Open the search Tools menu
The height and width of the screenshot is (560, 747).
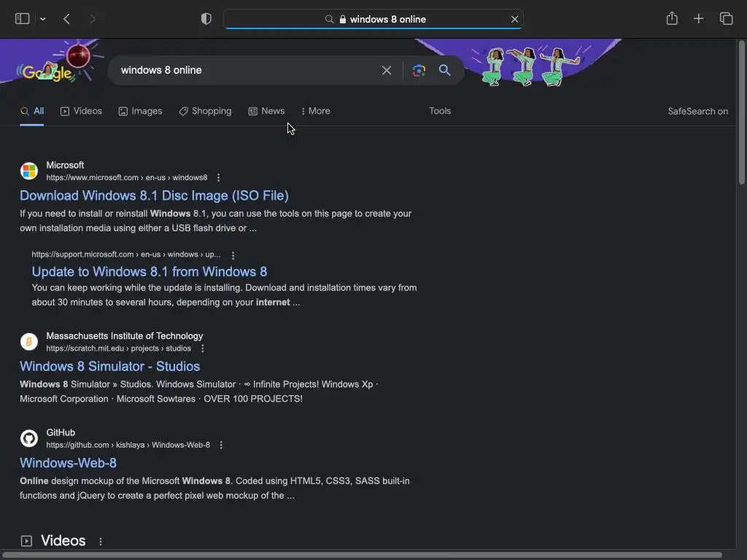[440, 111]
